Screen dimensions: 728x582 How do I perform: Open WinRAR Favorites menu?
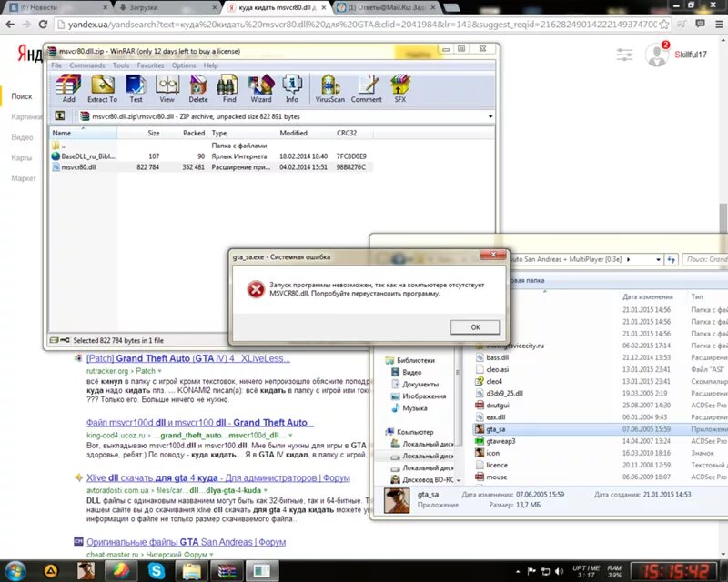(x=150, y=65)
